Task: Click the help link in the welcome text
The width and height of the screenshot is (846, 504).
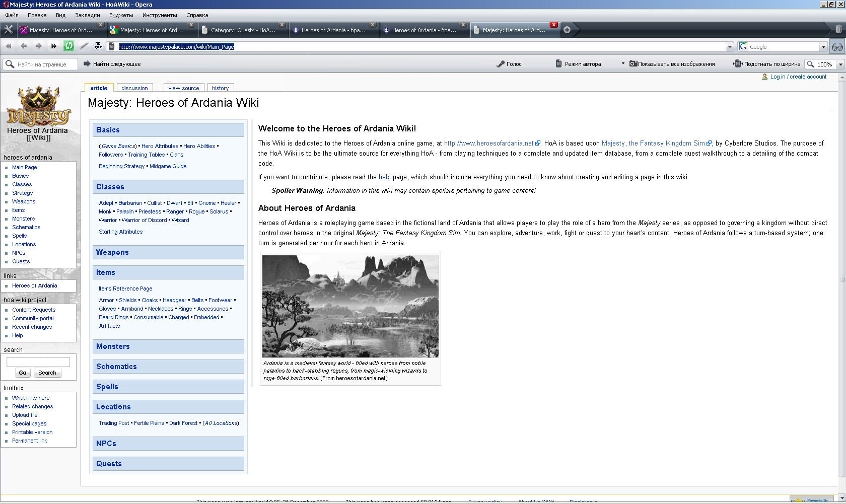Action: point(384,177)
